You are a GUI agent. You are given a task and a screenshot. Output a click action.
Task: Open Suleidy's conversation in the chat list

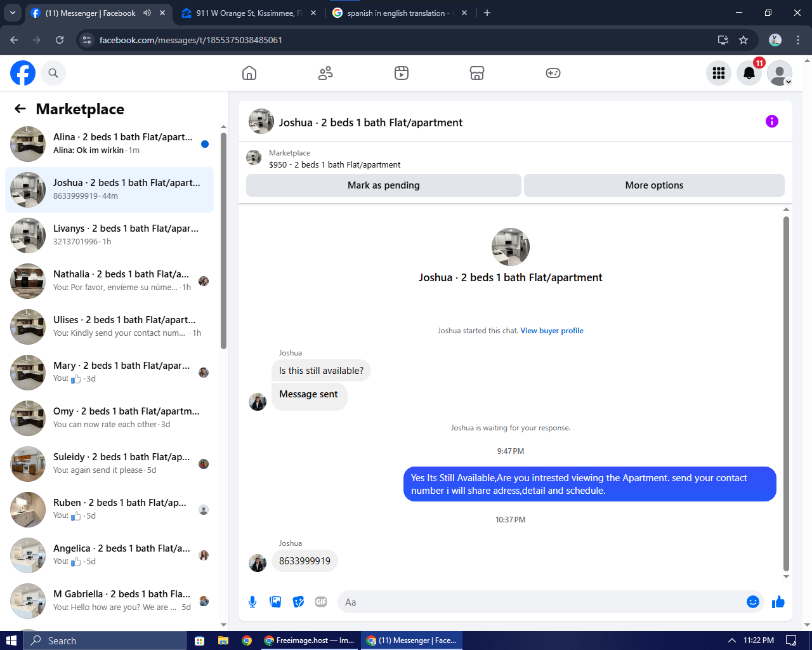point(109,464)
